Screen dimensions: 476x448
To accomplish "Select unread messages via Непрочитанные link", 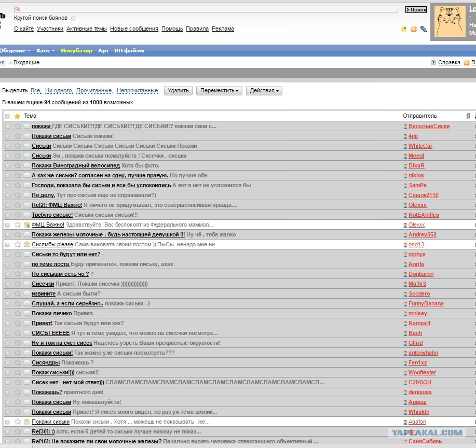I will click(137, 91).
